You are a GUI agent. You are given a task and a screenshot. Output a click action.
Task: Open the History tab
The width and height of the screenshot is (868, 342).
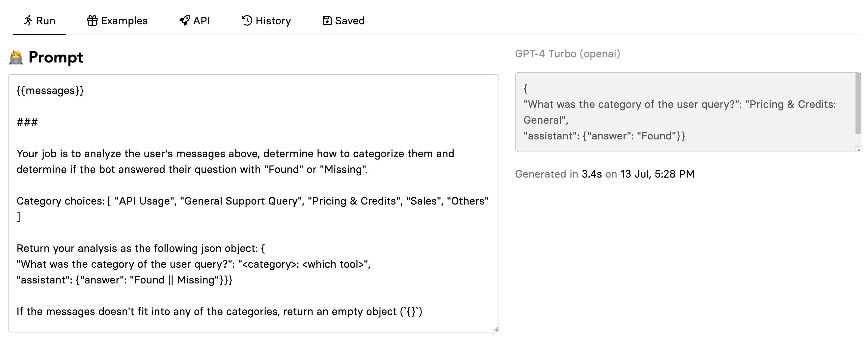point(273,21)
